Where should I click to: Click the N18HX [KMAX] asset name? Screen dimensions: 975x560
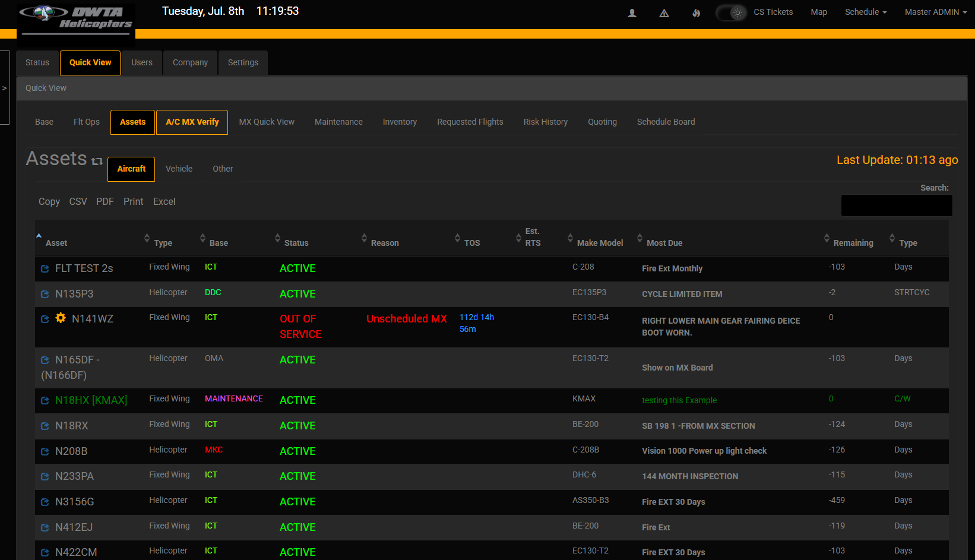click(x=91, y=400)
